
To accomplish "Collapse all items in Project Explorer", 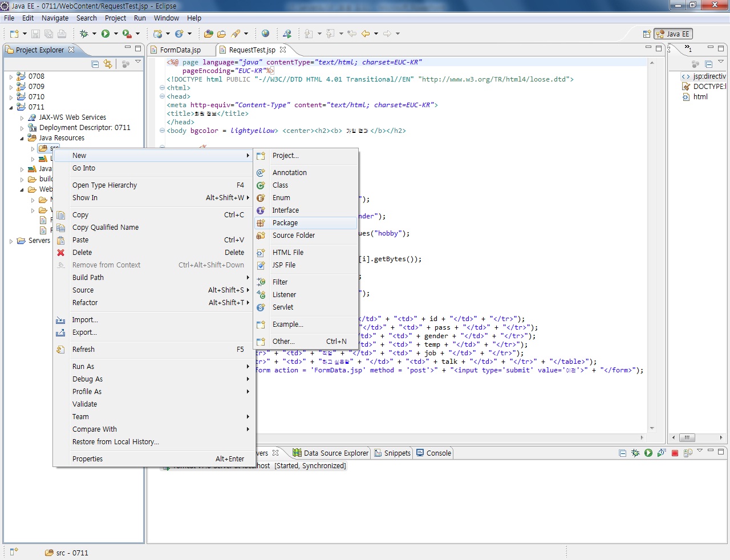I will coord(95,64).
